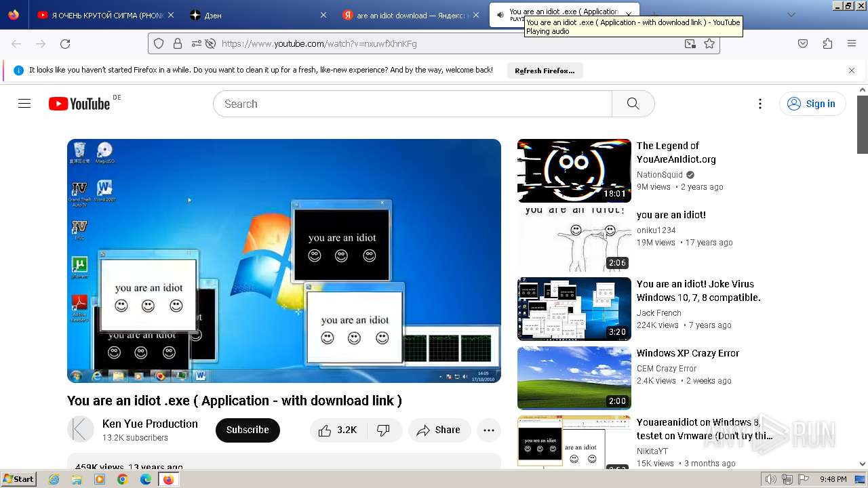
Task: Open the Firefox extensions menu
Action: click(827, 43)
